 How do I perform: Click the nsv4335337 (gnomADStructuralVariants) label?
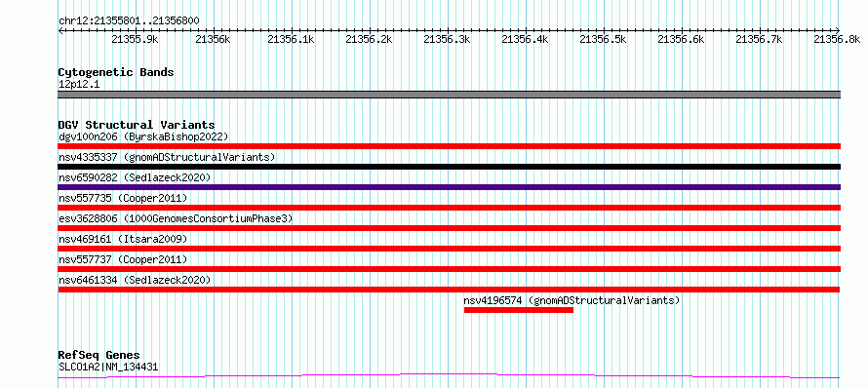coord(167,157)
